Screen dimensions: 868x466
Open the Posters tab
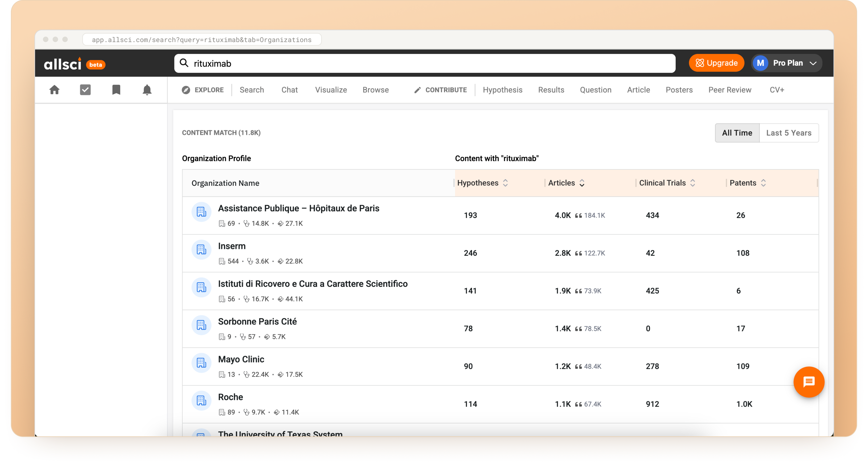679,90
